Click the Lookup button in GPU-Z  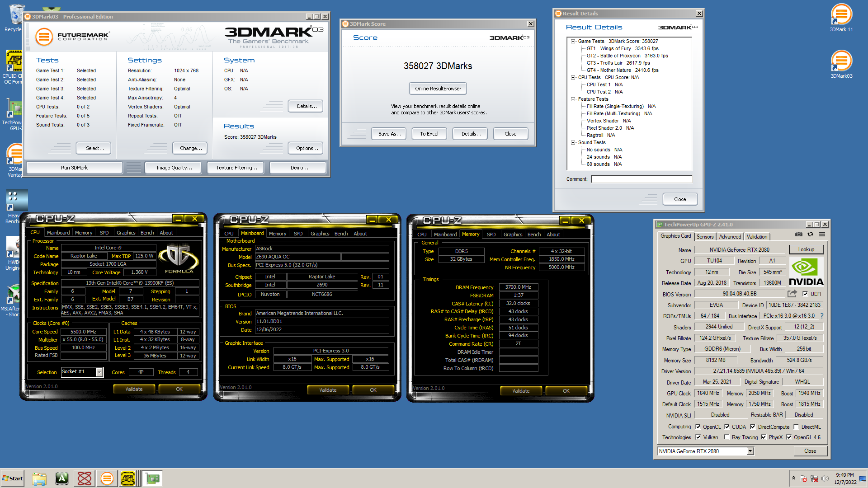click(806, 249)
